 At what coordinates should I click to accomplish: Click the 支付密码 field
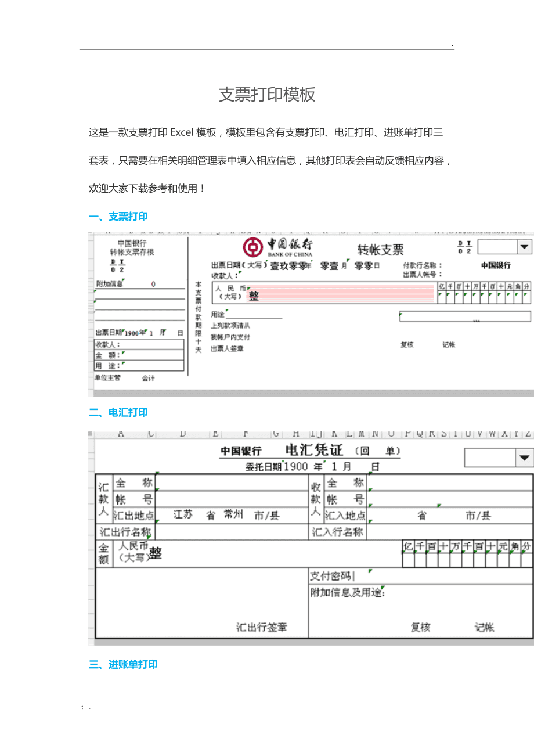click(x=421, y=576)
